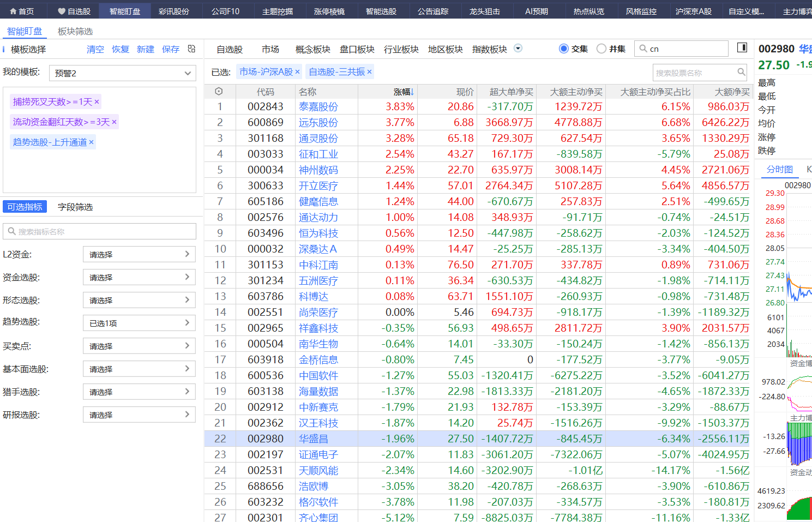The image size is (812, 522).
Task: Open the 公司F10 top tab
Action: tap(225, 11)
